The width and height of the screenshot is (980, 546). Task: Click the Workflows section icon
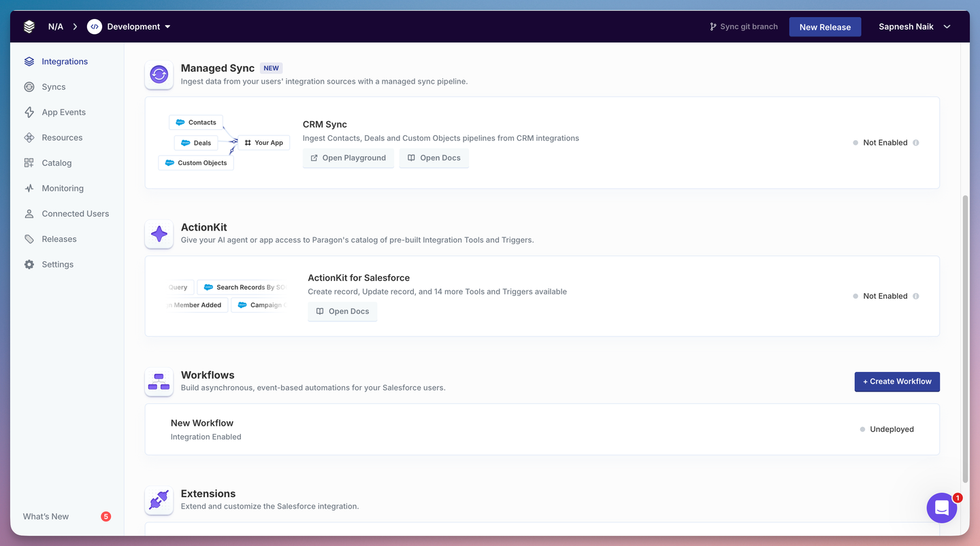[x=159, y=382]
